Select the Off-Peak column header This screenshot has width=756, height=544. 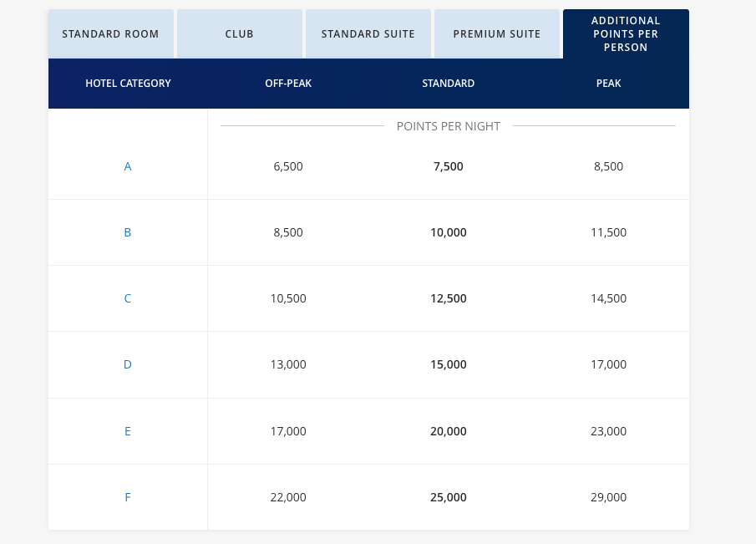pos(288,83)
